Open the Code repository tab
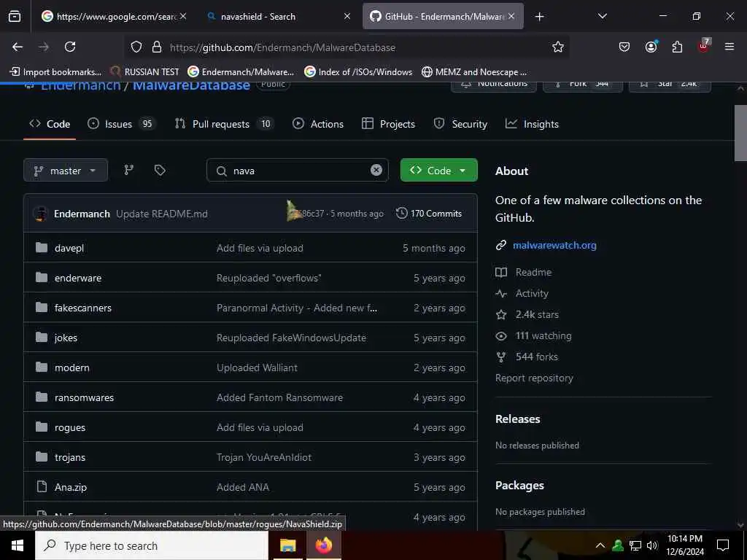This screenshot has height=560, width=747. (50, 124)
